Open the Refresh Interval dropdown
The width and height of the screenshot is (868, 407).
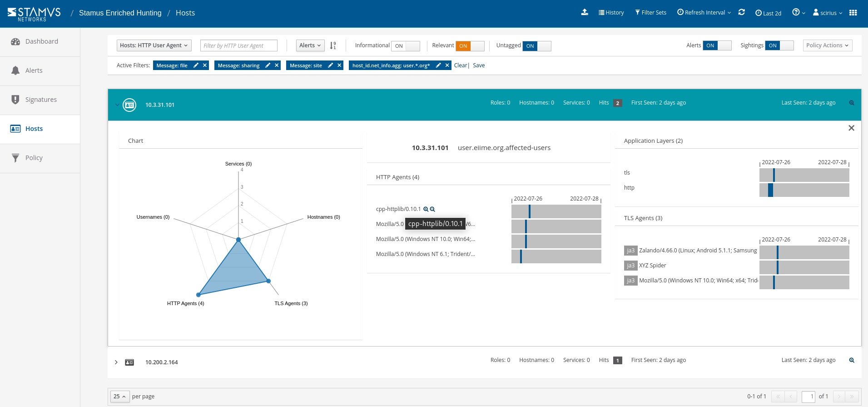[704, 13]
